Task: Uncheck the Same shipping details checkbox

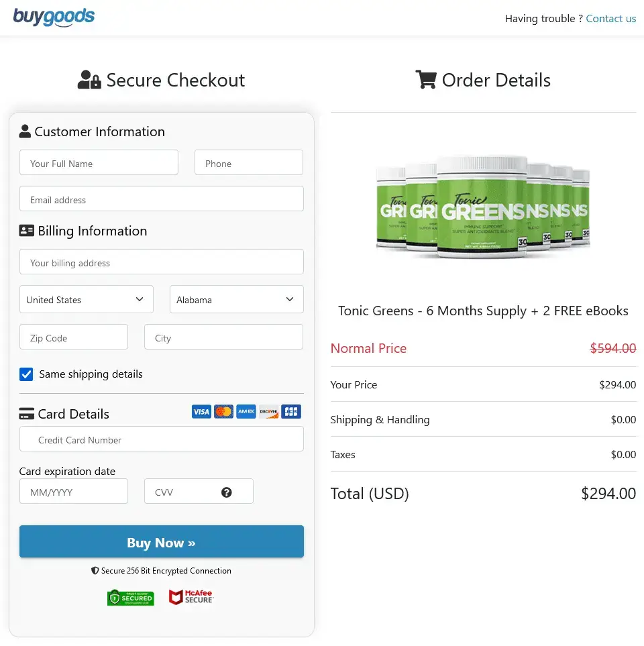Action: click(25, 375)
